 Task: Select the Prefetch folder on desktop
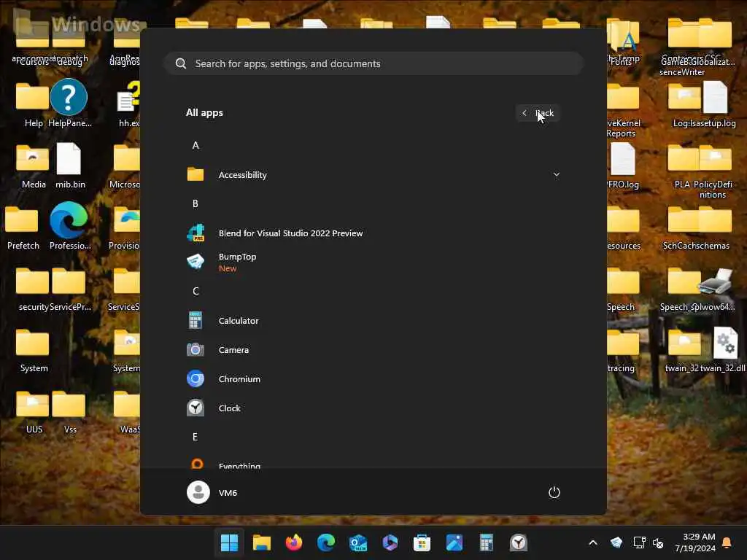23,227
